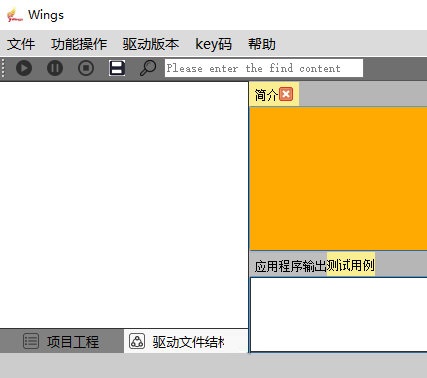Open the 帮助 menu
Image resolution: width=427 pixels, height=378 pixels.
[262, 44]
